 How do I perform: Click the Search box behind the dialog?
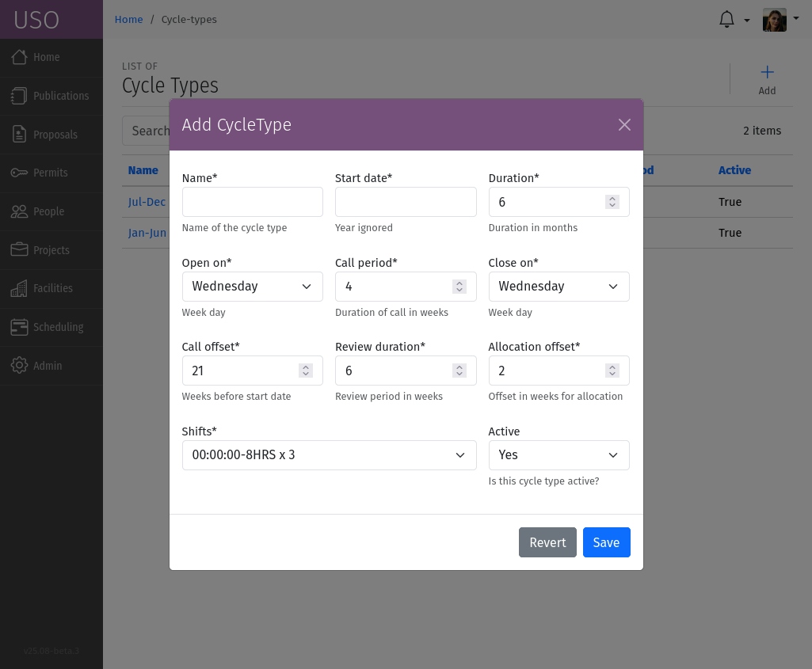(147, 131)
